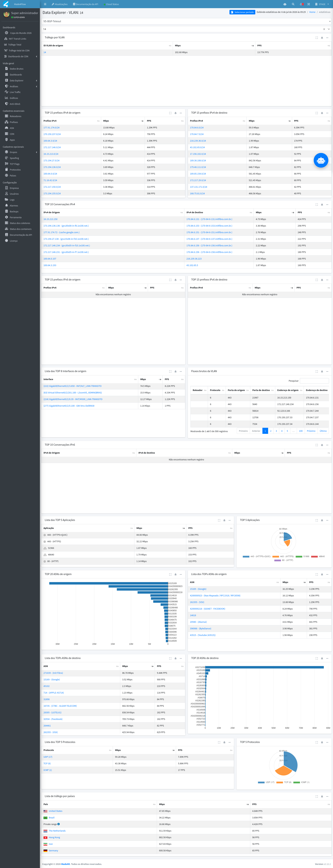Viewport: 333px width, 868px height.
Task: Toggle ICMP (1) legend in Protocolos chart
Action: (x=301, y=782)
